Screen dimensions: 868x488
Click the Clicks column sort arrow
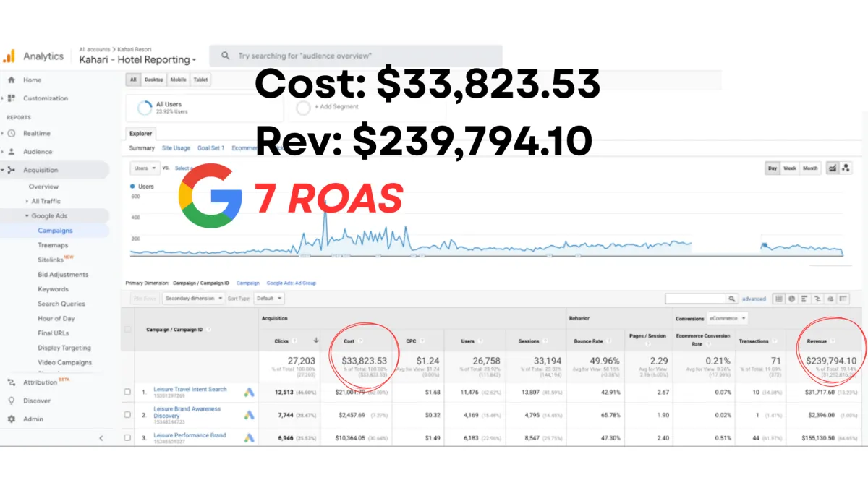[316, 340]
